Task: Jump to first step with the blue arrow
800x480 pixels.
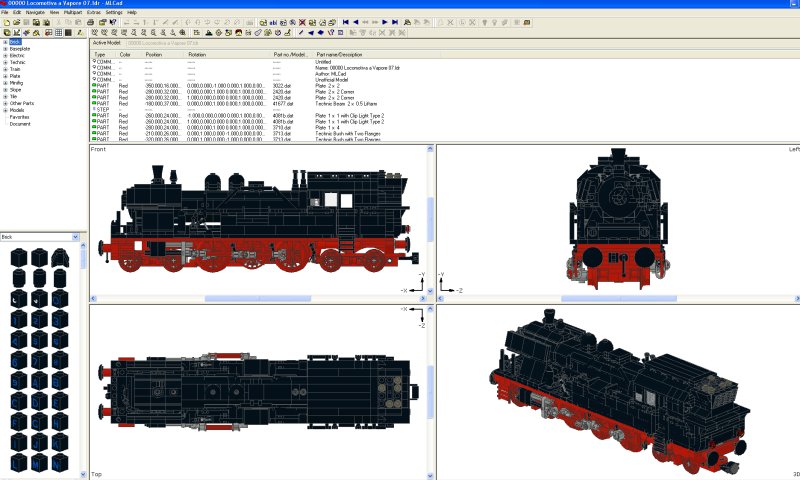Action: [x=345, y=22]
